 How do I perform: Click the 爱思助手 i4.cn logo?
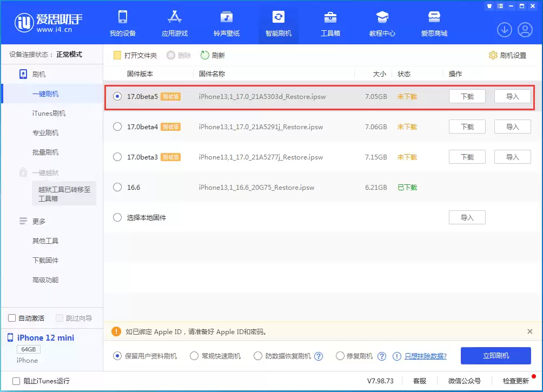49,23
